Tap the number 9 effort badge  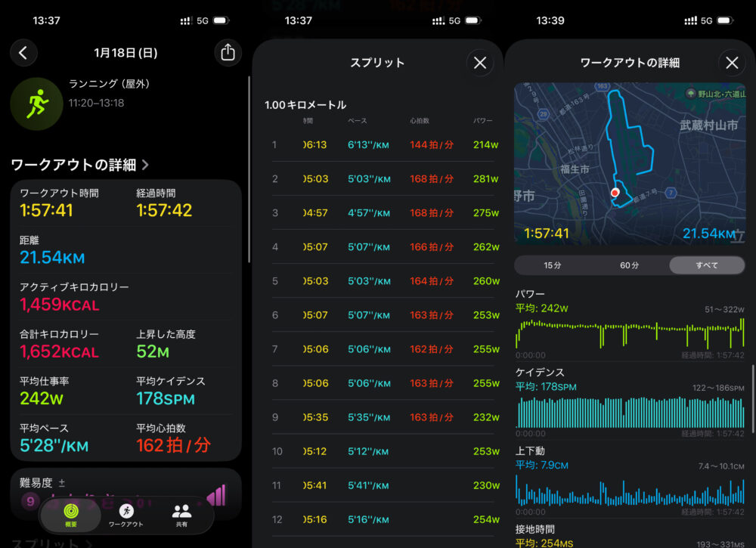(x=30, y=500)
